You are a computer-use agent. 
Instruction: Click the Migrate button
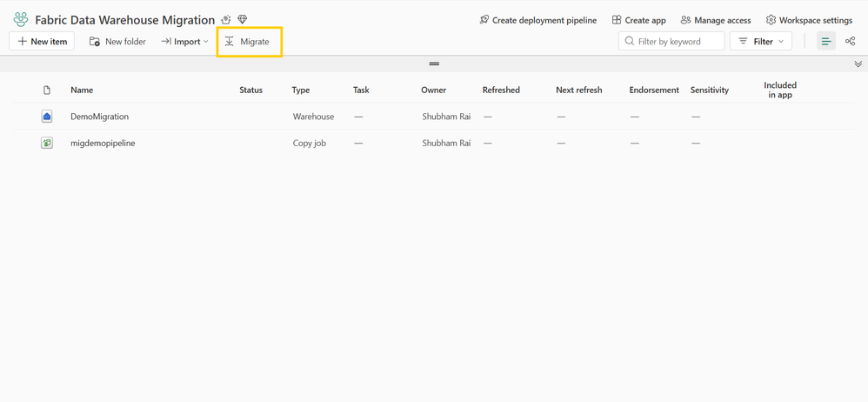tap(250, 42)
